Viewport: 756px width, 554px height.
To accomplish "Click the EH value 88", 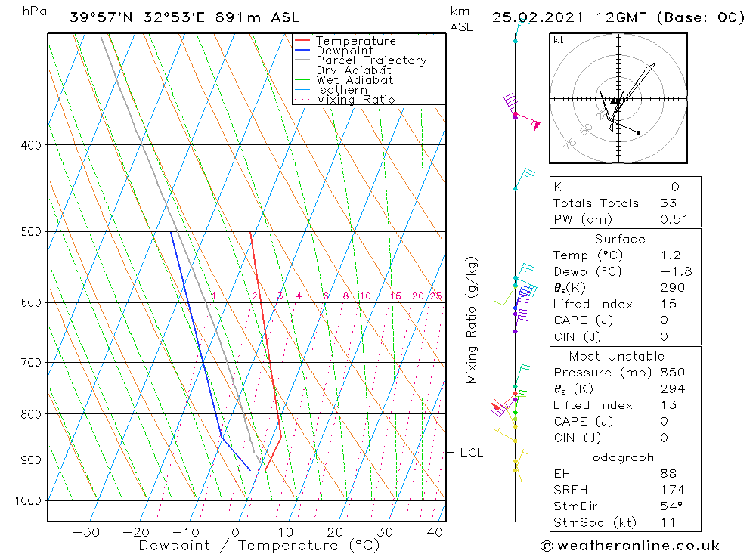I will pos(668,473).
